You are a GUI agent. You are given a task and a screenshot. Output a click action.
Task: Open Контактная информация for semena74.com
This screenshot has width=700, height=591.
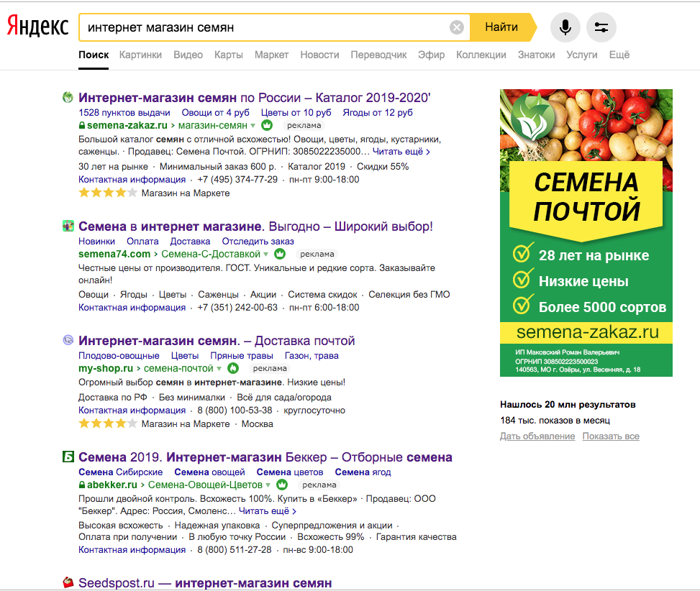tap(132, 307)
